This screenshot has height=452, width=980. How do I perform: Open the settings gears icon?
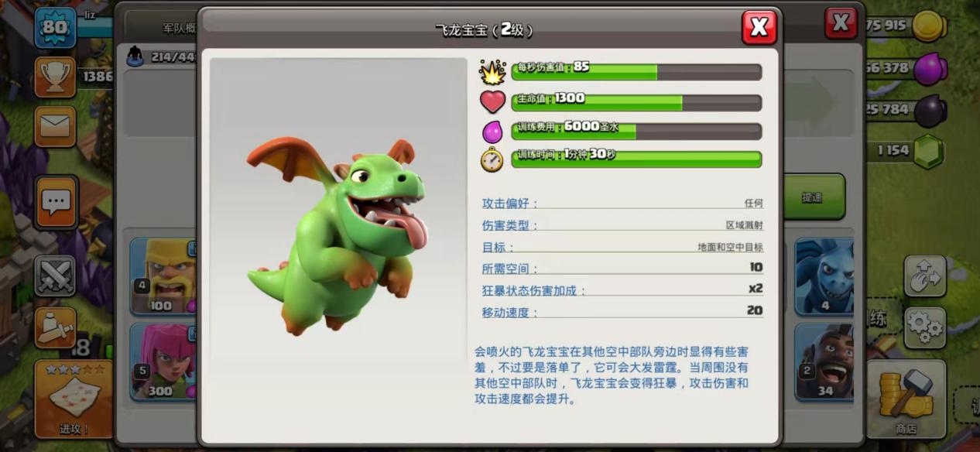point(925,327)
